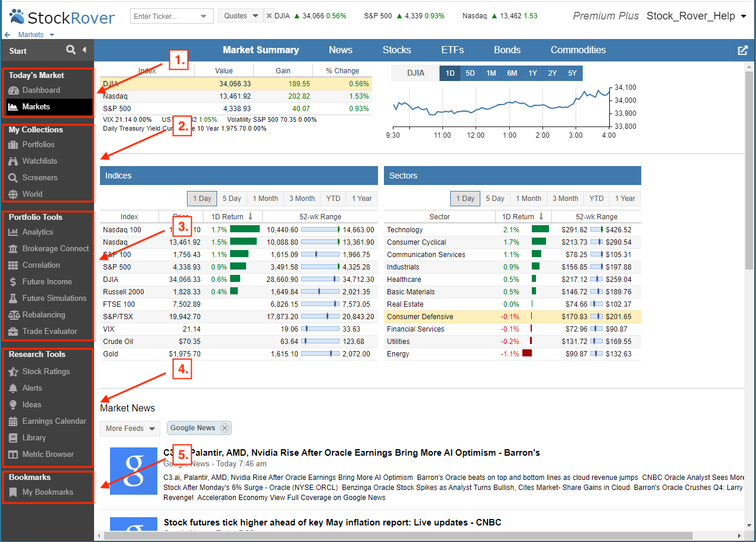Open the stock futures CNBC headline
The image size is (756, 542).
click(332, 522)
